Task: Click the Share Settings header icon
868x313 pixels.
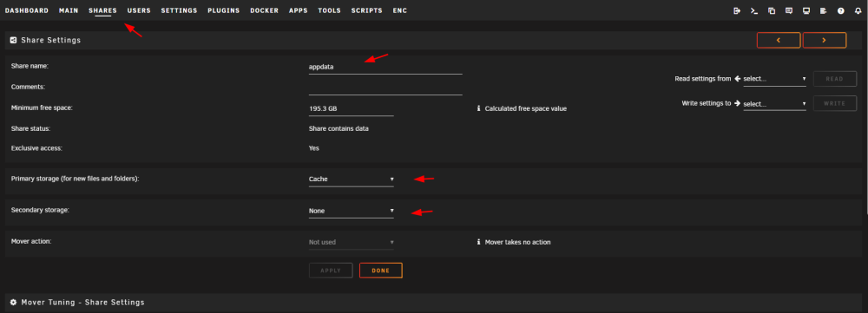Action: (x=13, y=41)
